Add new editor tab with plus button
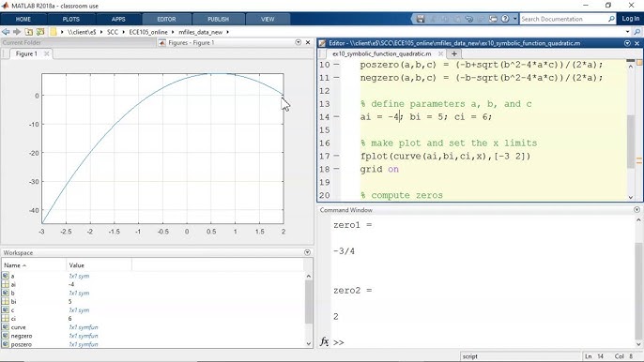This screenshot has width=644, height=362. tap(453, 53)
